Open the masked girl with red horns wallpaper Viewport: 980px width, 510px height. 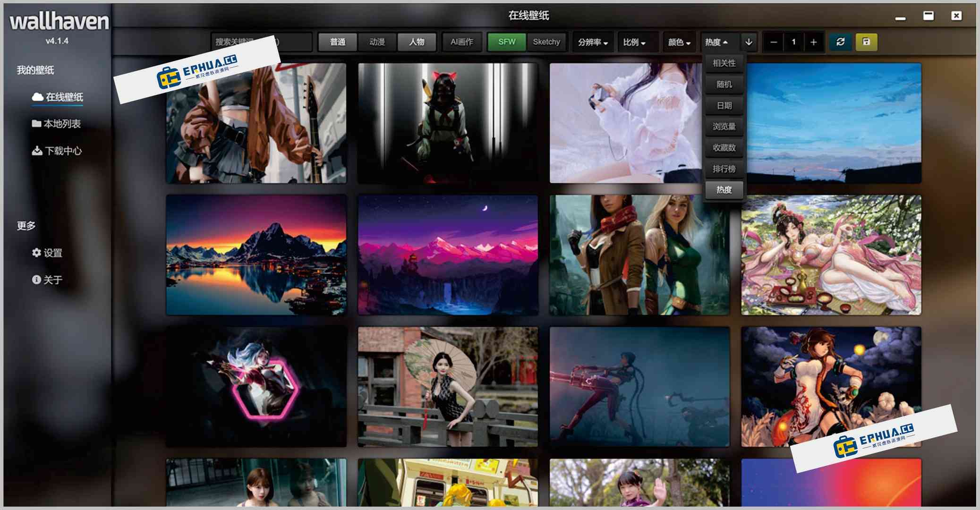point(448,123)
